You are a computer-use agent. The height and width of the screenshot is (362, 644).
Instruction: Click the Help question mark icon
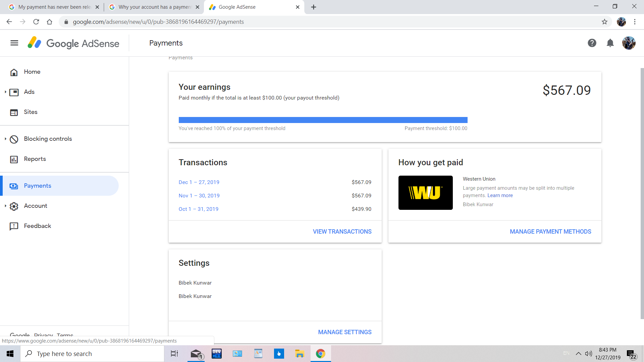(592, 43)
